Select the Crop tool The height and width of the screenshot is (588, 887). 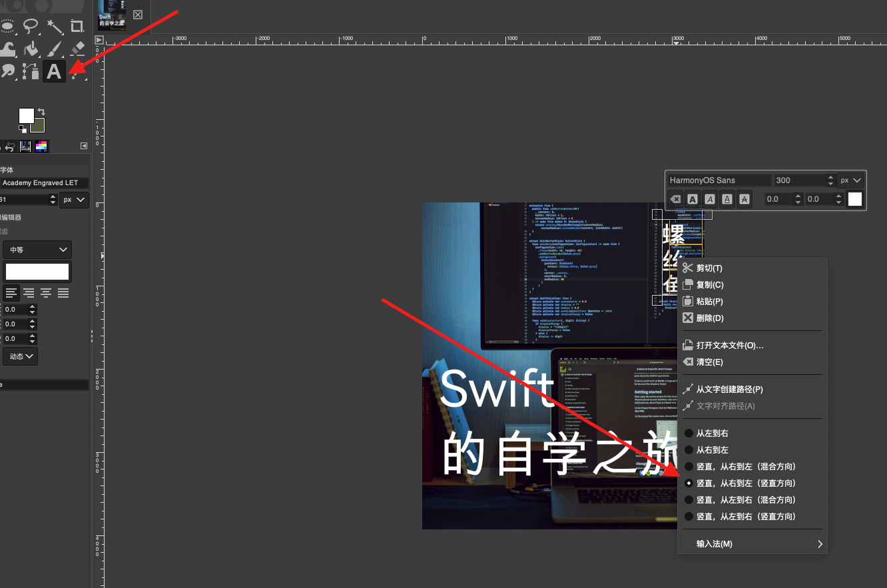77,27
